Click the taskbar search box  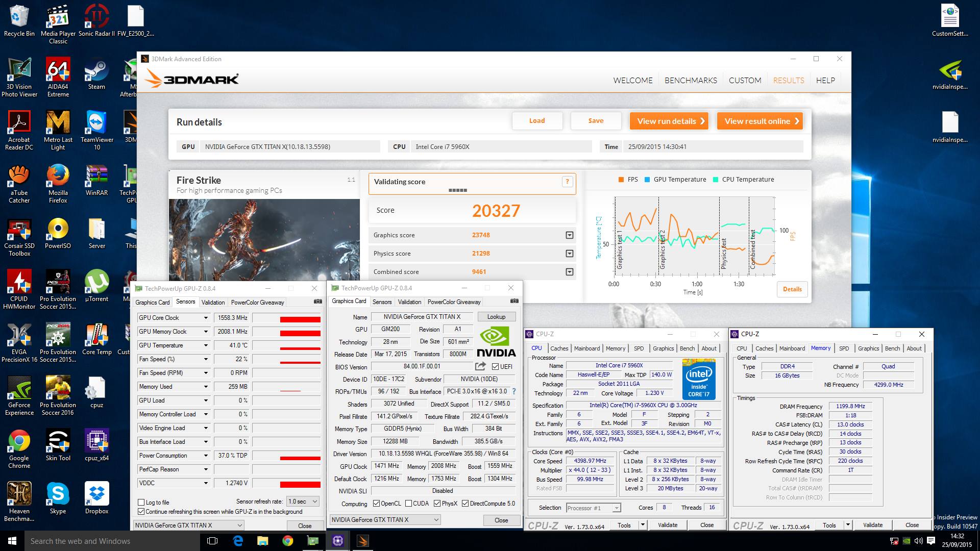pyautogui.click(x=112, y=541)
